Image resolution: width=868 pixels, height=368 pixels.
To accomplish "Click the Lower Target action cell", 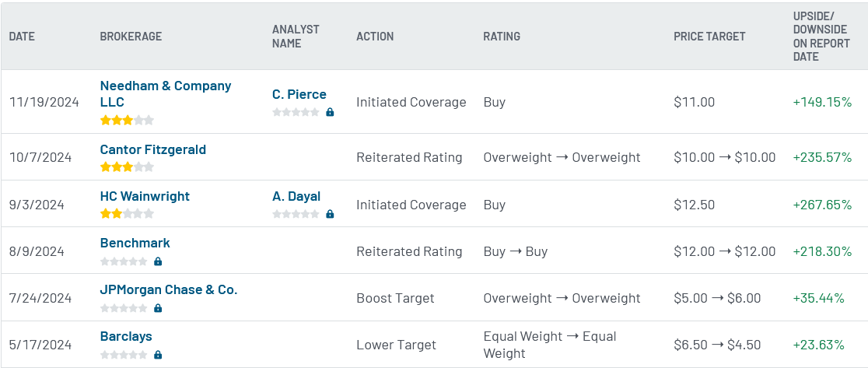I will click(x=397, y=345).
